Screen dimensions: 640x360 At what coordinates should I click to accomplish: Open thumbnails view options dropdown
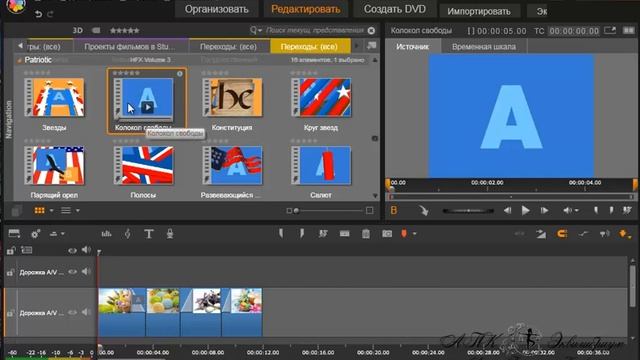[x=51, y=211]
